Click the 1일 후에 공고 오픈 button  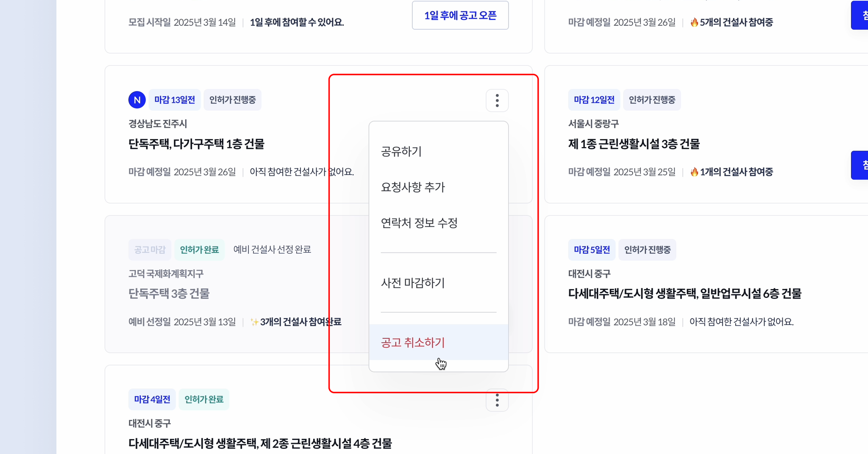tap(460, 15)
